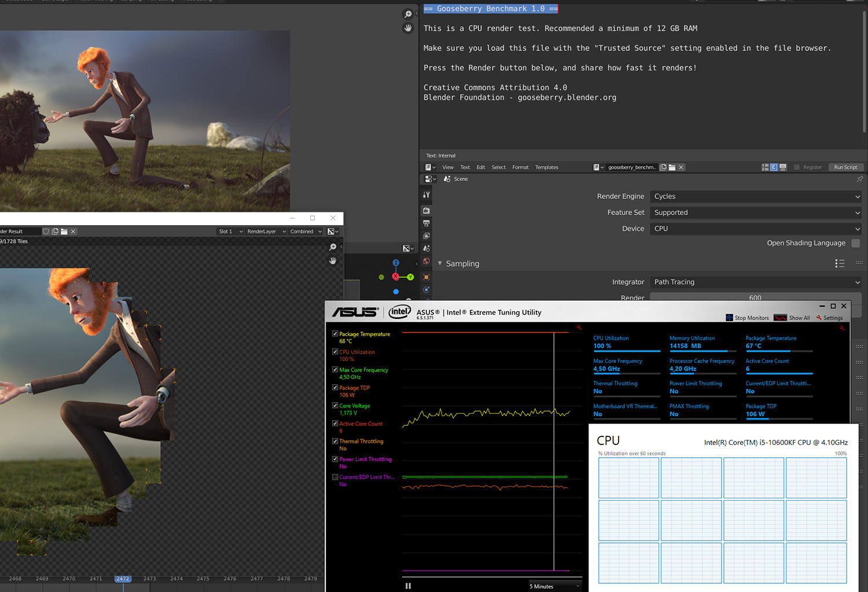Open the Sampling presets list icon

(x=840, y=263)
